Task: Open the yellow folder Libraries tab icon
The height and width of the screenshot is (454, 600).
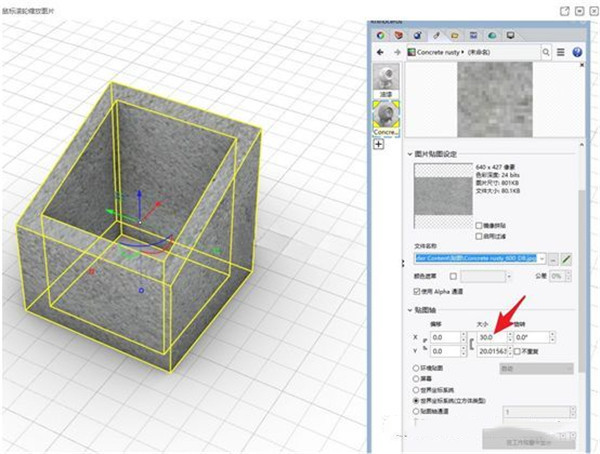Action: click(455, 36)
